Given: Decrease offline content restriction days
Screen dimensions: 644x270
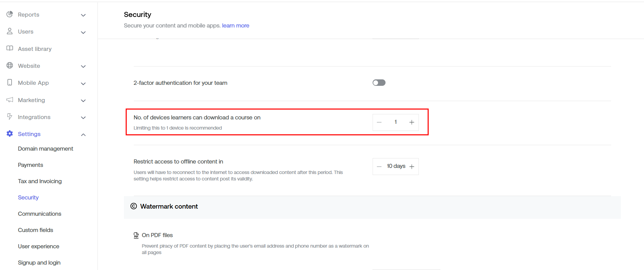Looking at the screenshot, I should [x=379, y=167].
